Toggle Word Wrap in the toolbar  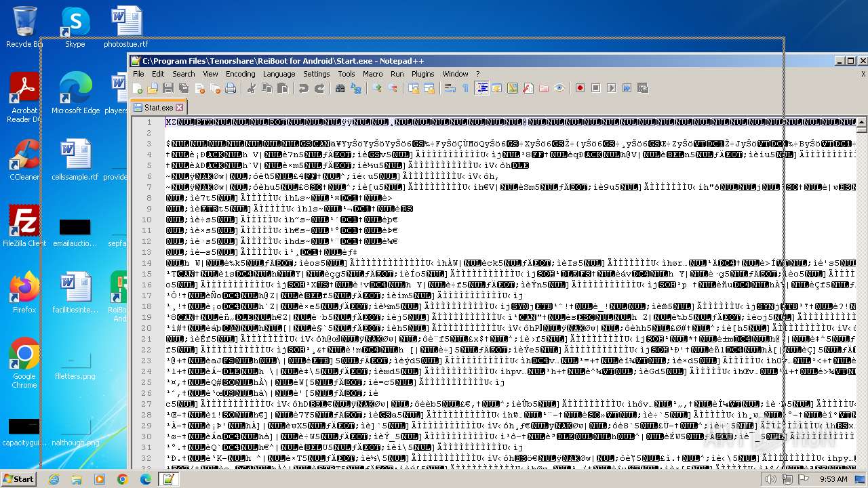pyautogui.click(x=450, y=88)
